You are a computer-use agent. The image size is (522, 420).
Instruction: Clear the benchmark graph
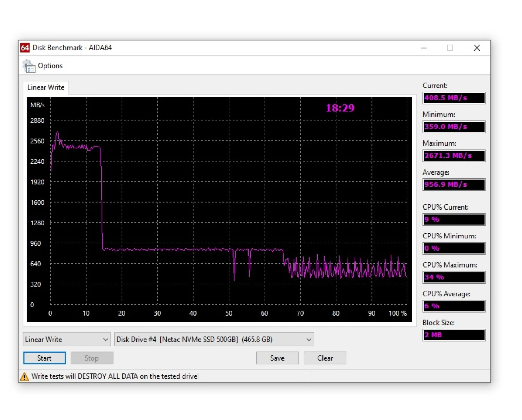[325, 358]
